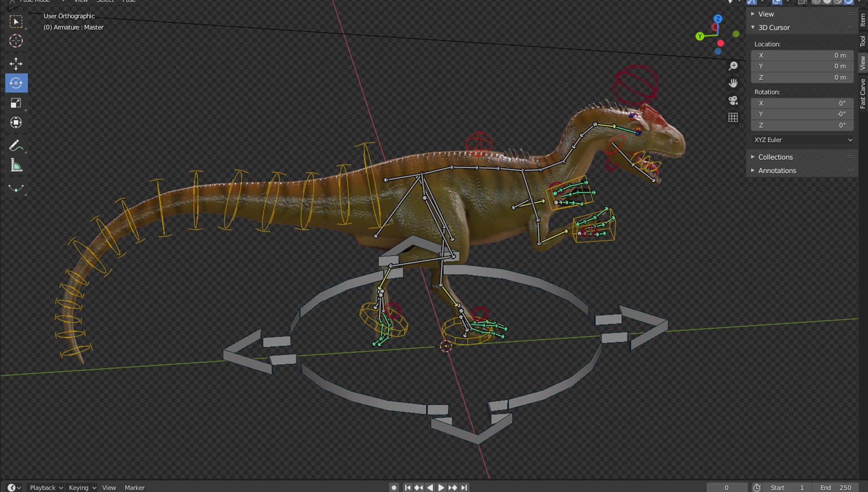Click the Y axis on navigation gizmo
This screenshot has width=868, height=492.
(x=700, y=36)
